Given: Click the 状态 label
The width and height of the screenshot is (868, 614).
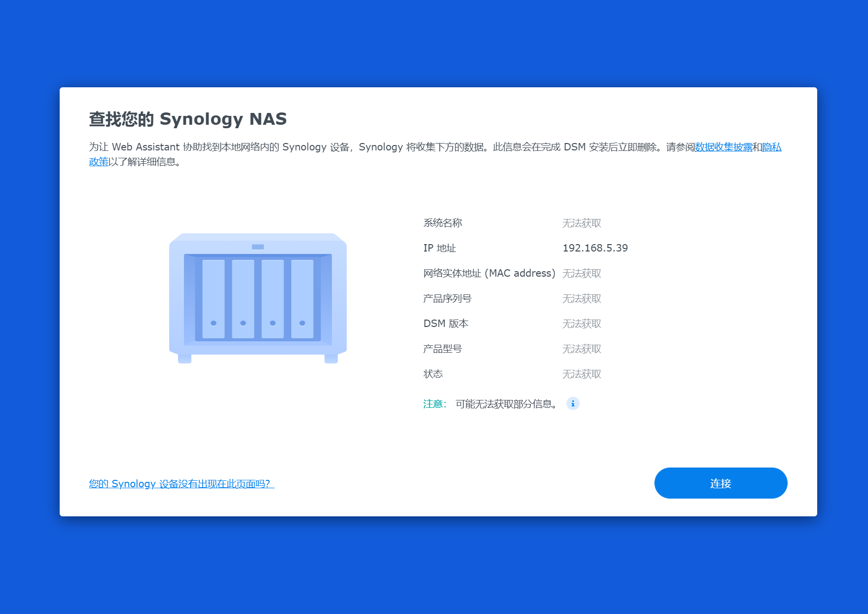Looking at the screenshot, I should click(x=433, y=374).
